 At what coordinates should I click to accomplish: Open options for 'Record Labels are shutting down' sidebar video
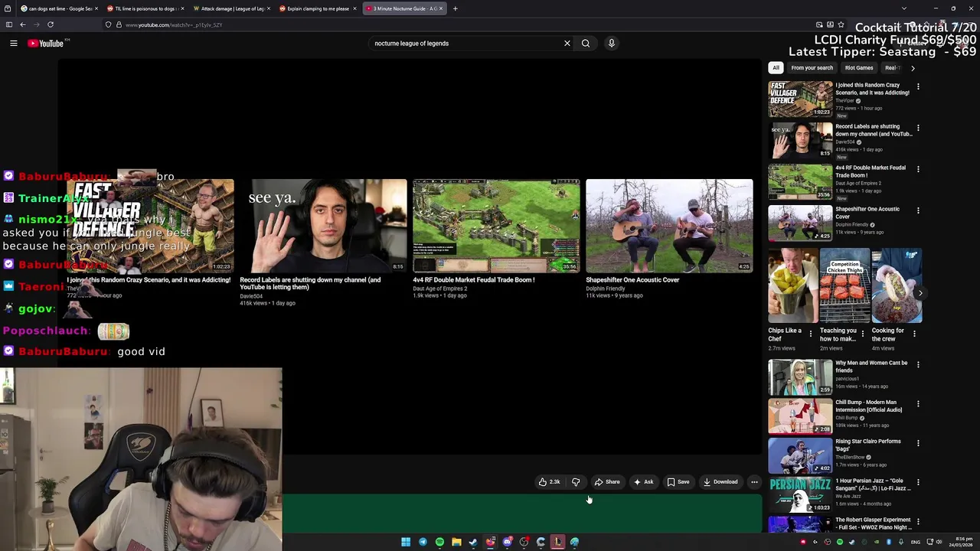coord(918,128)
